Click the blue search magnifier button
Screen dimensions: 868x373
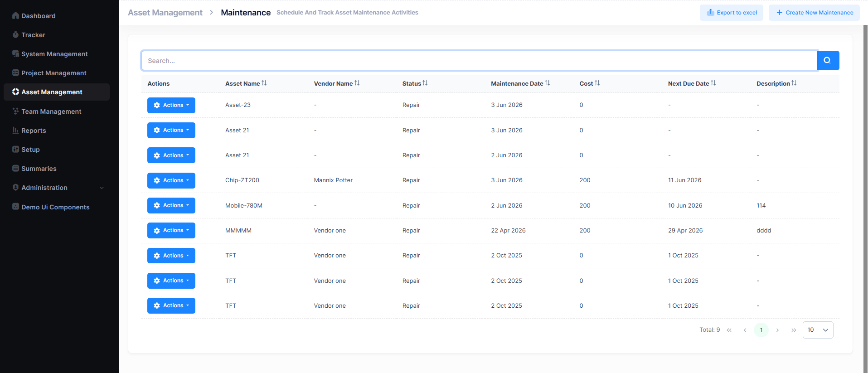pos(828,60)
